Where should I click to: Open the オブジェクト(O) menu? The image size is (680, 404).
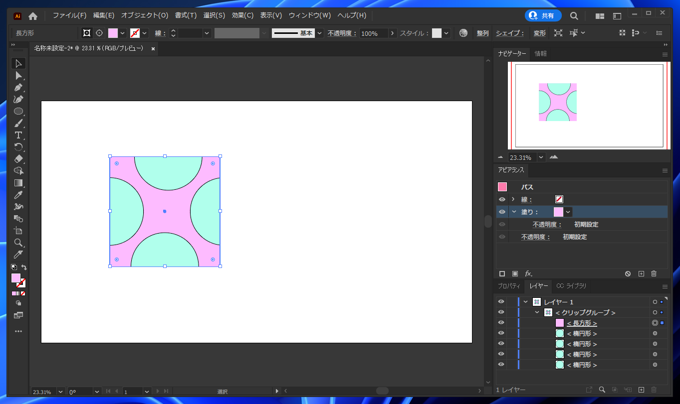[x=144, y=16]
